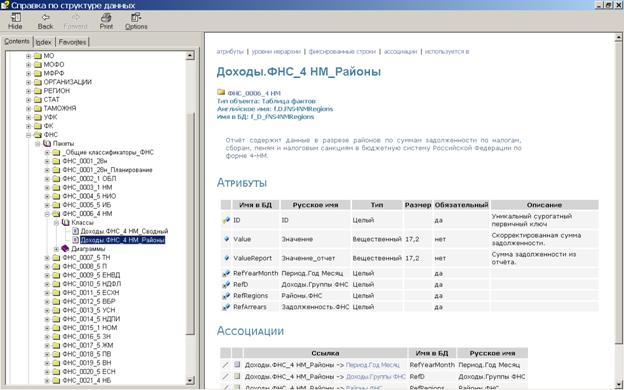Follow the атрибуты anchor link
This screenshot has width=624, height=390.
click(230, 51)
